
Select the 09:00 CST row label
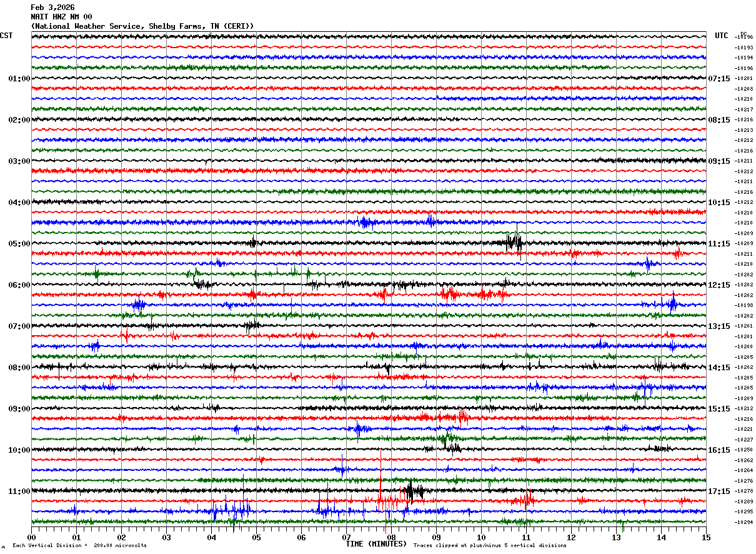coord(19,409)
